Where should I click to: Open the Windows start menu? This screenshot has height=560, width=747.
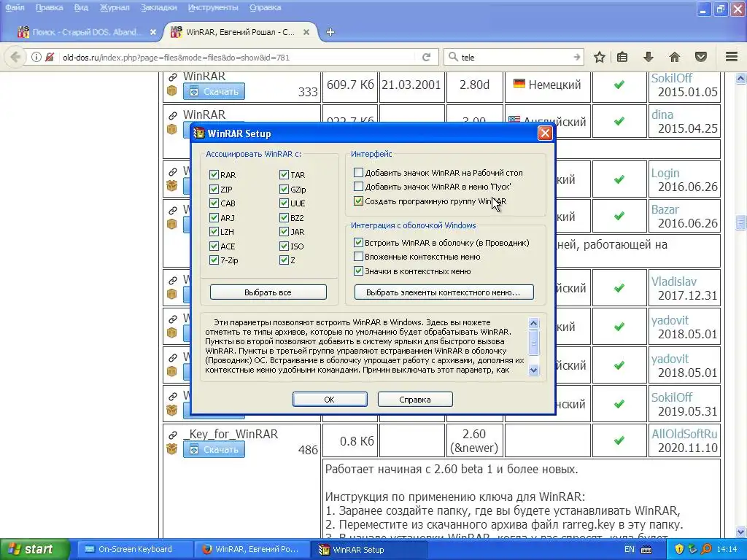pos(34,550)
